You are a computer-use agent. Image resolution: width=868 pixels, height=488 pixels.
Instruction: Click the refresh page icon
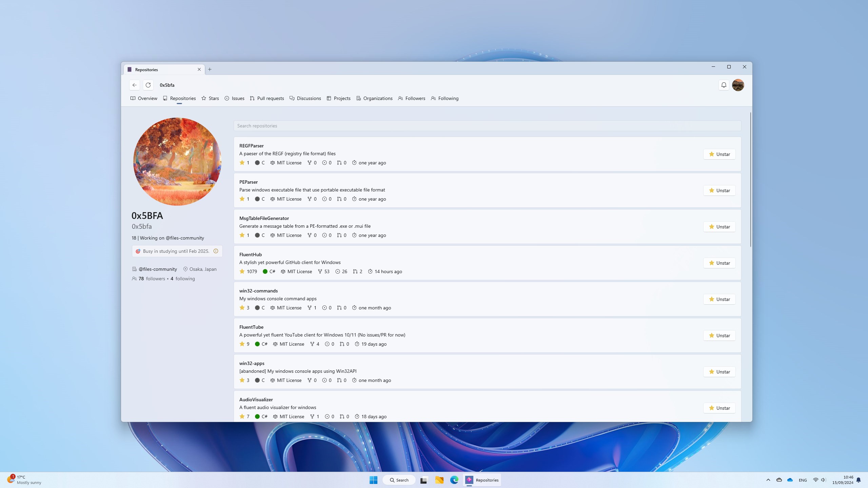click(x=148, y=85)
